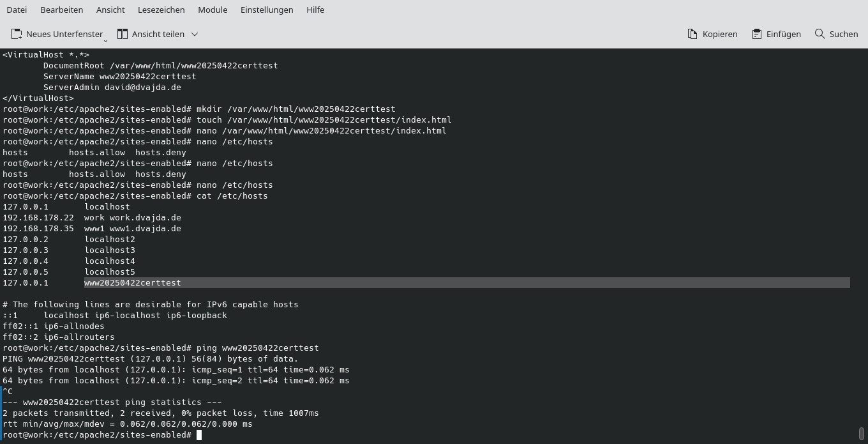
Task: Click the Bearbeiten menu entry
Action: (x=61, y=10)
